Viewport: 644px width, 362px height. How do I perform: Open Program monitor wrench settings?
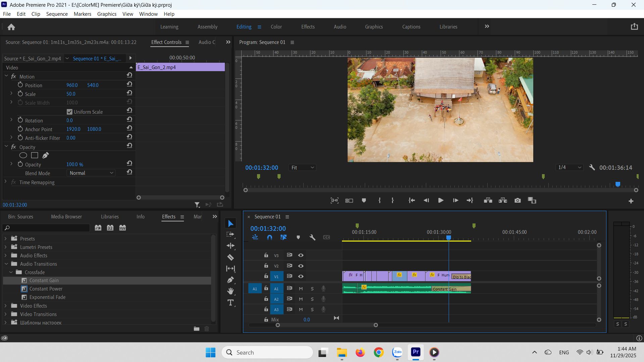(592, 167)
